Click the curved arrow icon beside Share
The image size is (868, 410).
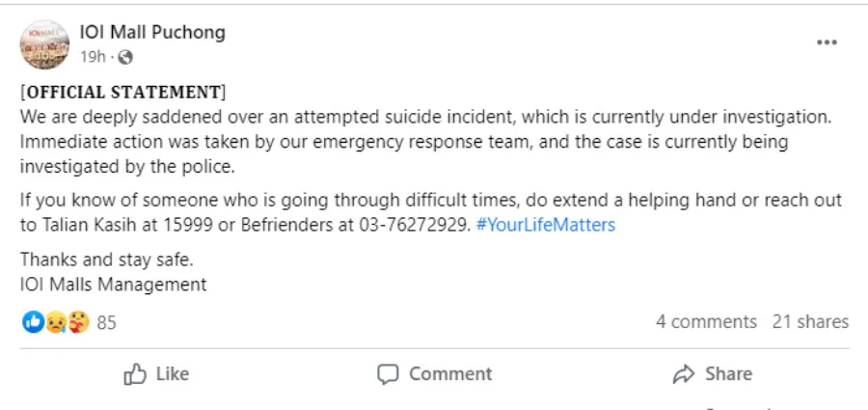[684, 374]
